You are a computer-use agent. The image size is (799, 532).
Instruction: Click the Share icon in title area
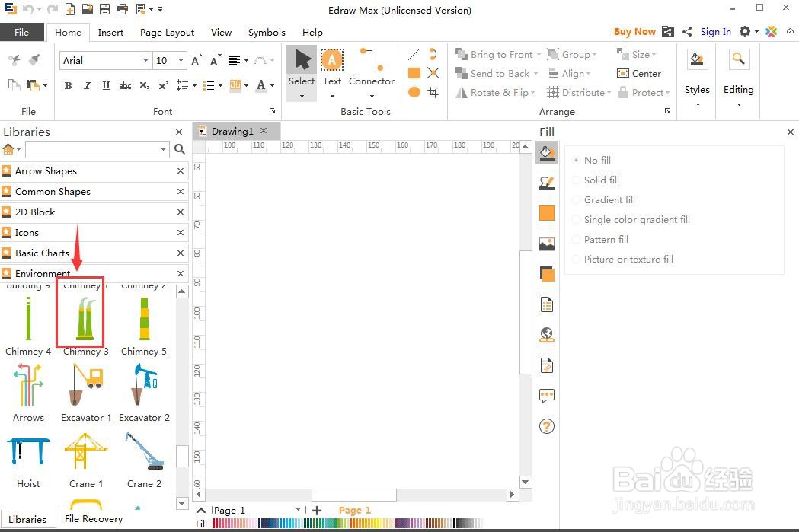pyautogui.click(x=687, y=31)
